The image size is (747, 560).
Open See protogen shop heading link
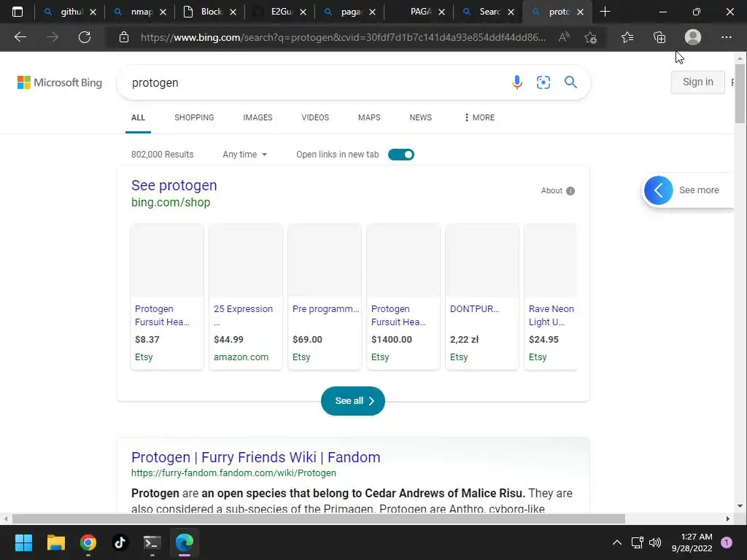174,185
